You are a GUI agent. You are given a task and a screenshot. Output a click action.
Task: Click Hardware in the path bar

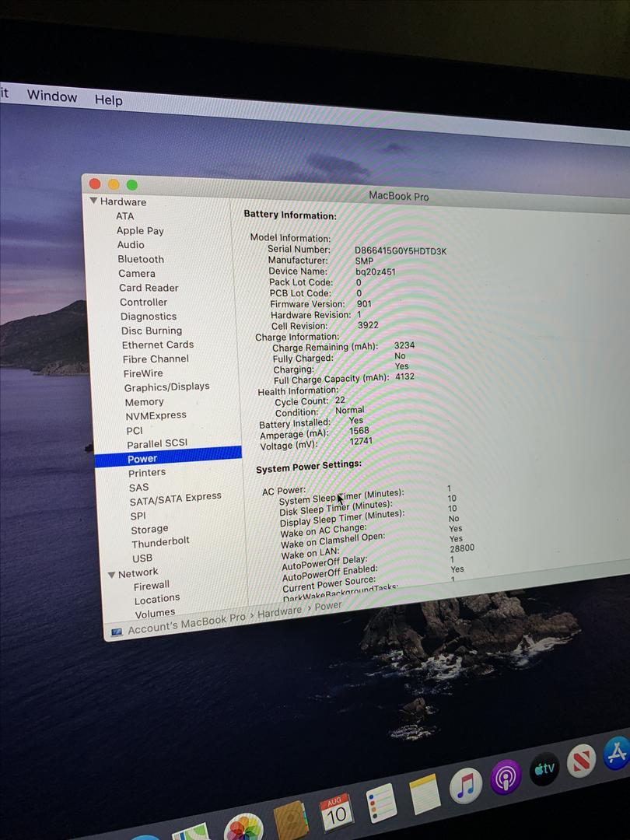tap(279, 612)
